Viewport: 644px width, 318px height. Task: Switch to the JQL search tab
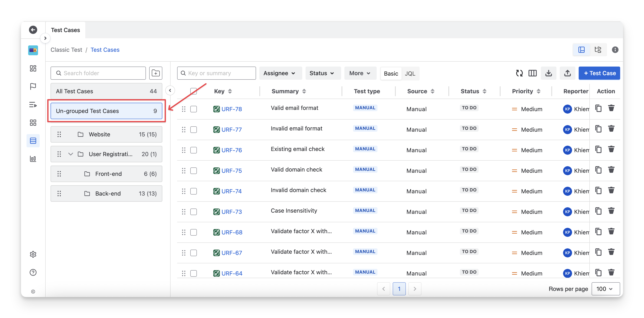pos(410,74)
